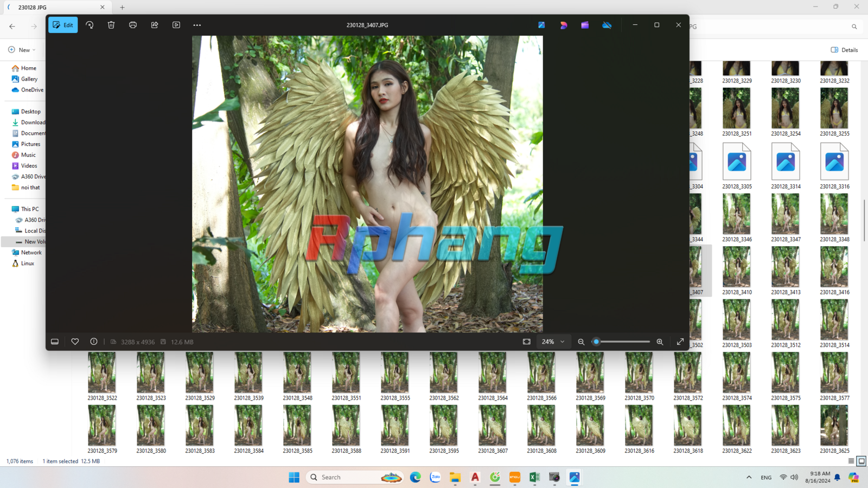
Task: Mark photo as favorite with heart icon
Action: [x=75, y=342]
